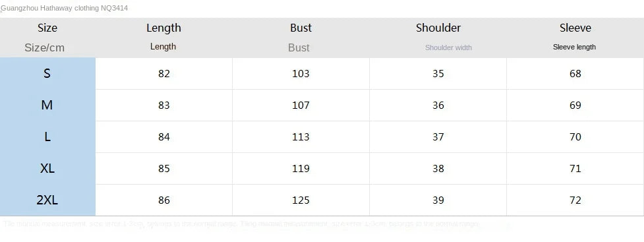Screen dimensions: 644x242
Task: Select the shoulder value 38 cell
Action: point(438,168)
